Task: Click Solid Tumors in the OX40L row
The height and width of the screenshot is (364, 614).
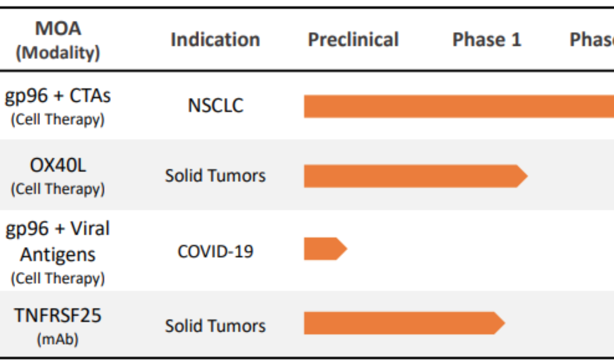Action: (215, 176)
